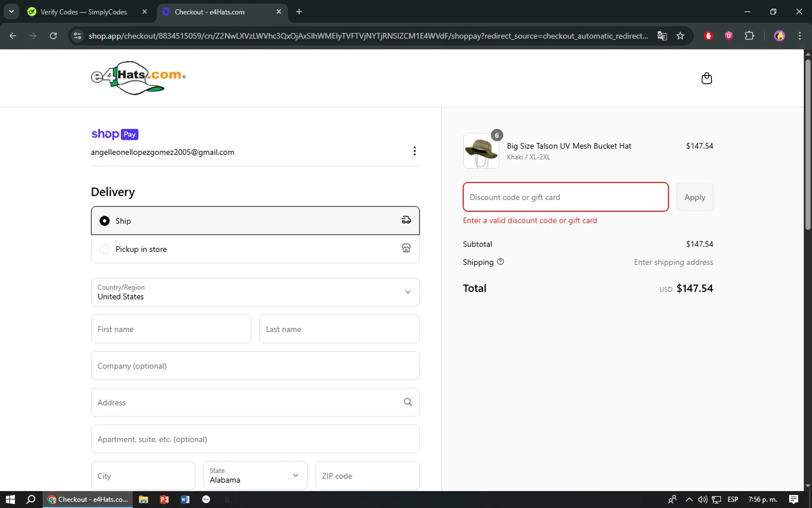Click the Total amount $147.54
Viewport: 812px width, 508px height.
point(695,288)
